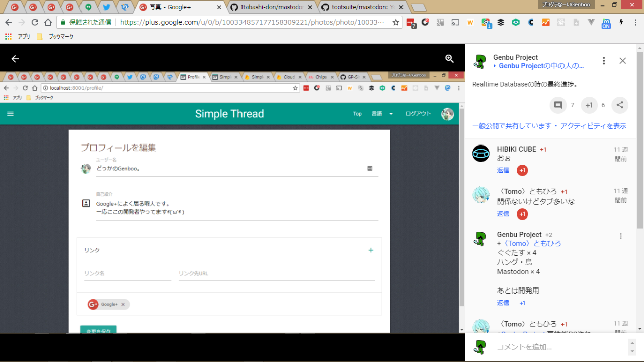Open the Genbu Project comment's three-dot menu
The image size is (644, 362).
pos(621,236)
